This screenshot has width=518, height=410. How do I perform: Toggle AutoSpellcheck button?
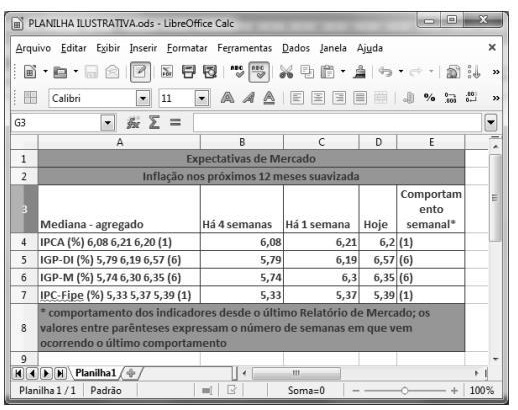pos(259,72)
